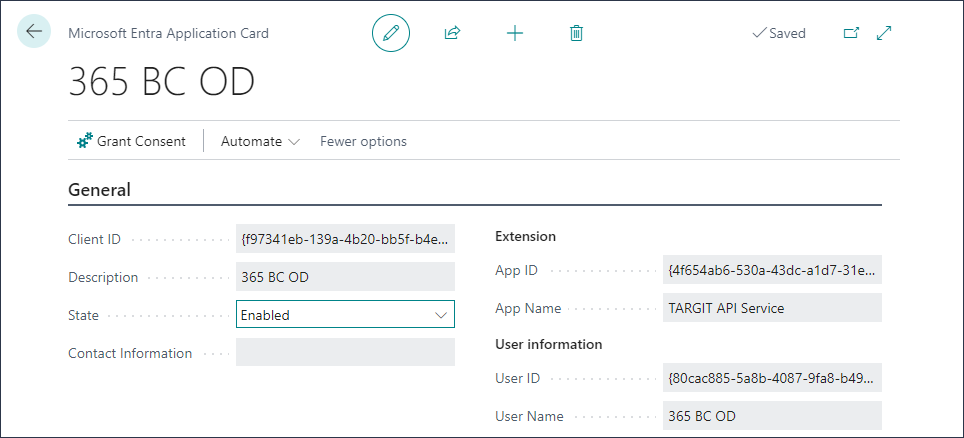Click the Saved status indicator
This screenshot has width=964, height=438.
(x=779, y=33)
